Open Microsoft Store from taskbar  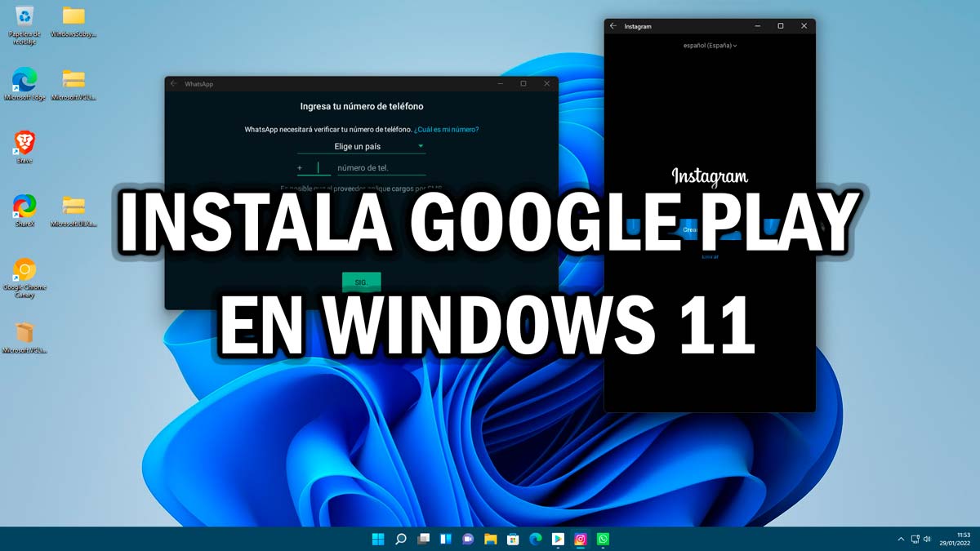pyautogui.click(x=513, y=539)
